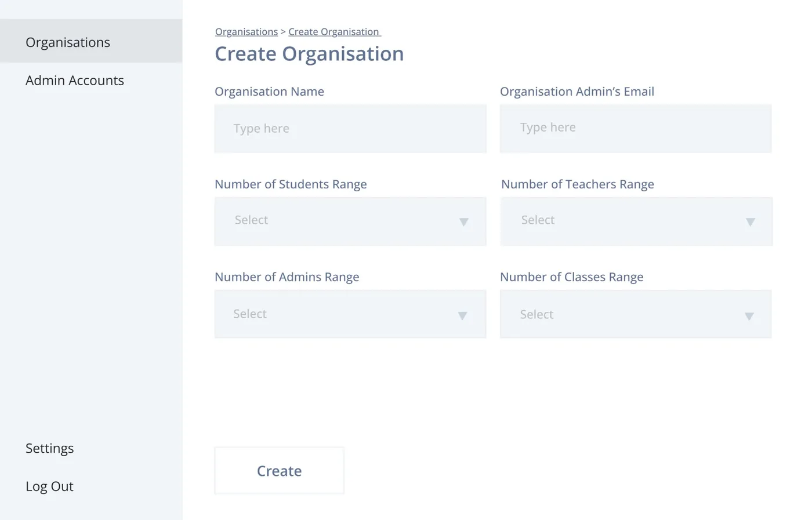Viewport: 812px width, 520px height.
Task: Open Number of Teachers Range dropdown
Action: click(636, 221)
